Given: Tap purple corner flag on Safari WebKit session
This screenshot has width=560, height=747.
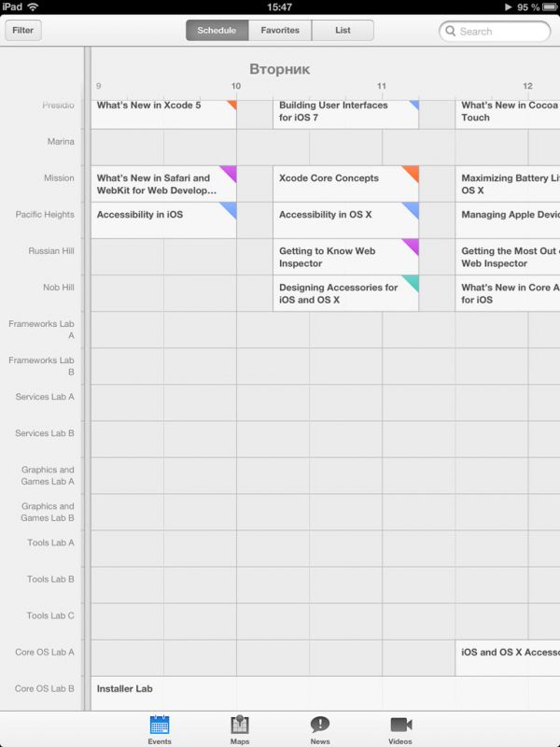Looking at the screenshot, I should (x=230, y=173).
